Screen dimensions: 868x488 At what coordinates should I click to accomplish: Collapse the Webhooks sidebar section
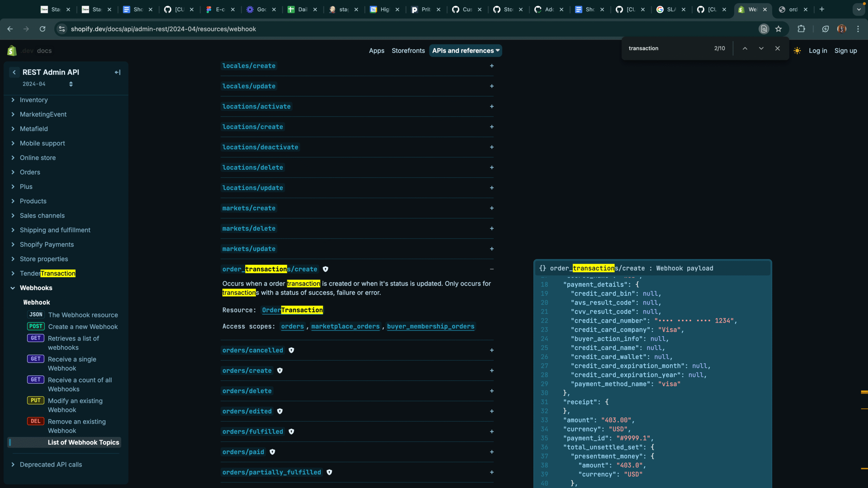pos(13,288)
